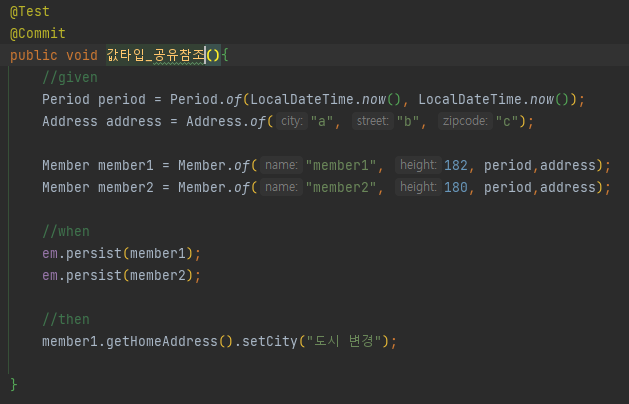This screenshot has height=404, width=629.
Task: Click the first LocalDateTime.now() call
Action: [326, 99]
